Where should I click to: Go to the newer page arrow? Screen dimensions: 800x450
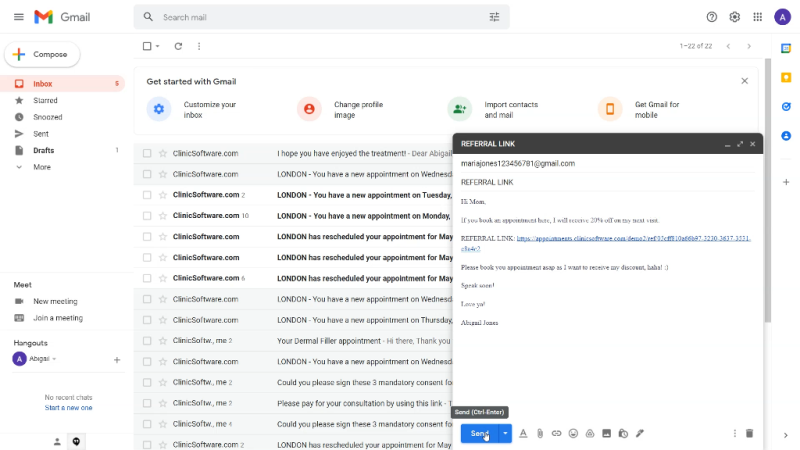(x=728, y=46)
